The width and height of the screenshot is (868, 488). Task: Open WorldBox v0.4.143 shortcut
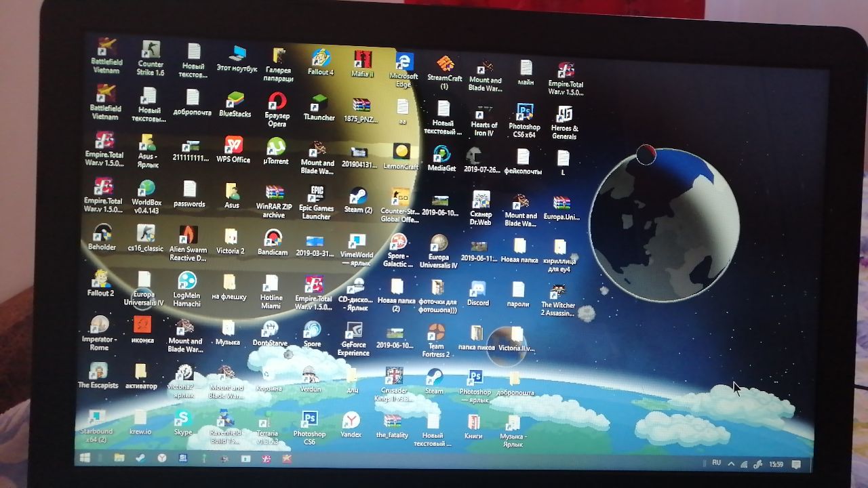[146, 197]
